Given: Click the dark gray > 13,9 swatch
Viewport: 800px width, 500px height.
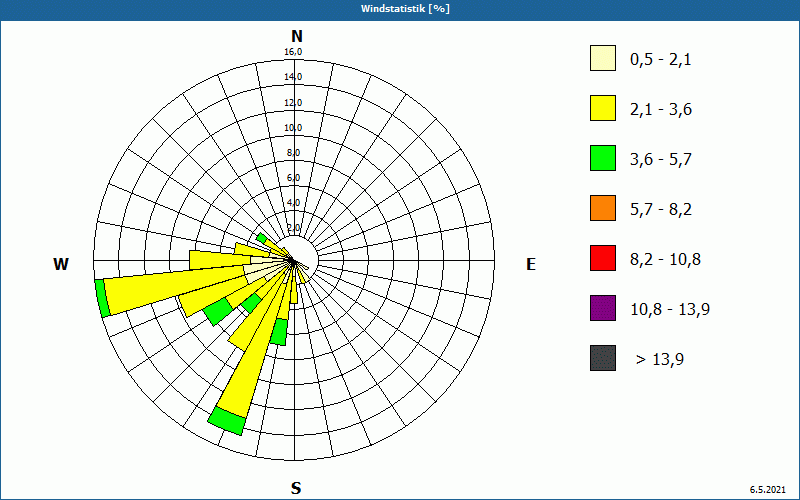Looking at the screenshot, I should click(x=603, y=358).
